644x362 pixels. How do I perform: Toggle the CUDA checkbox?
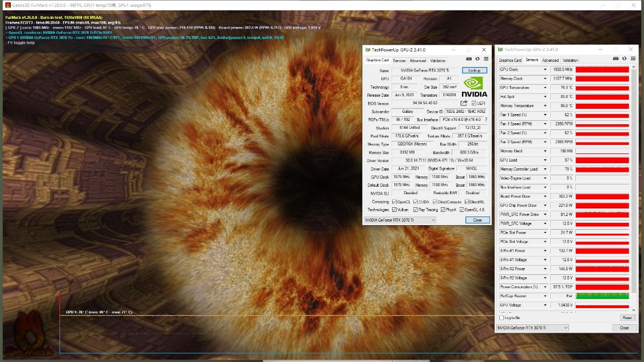416,202
